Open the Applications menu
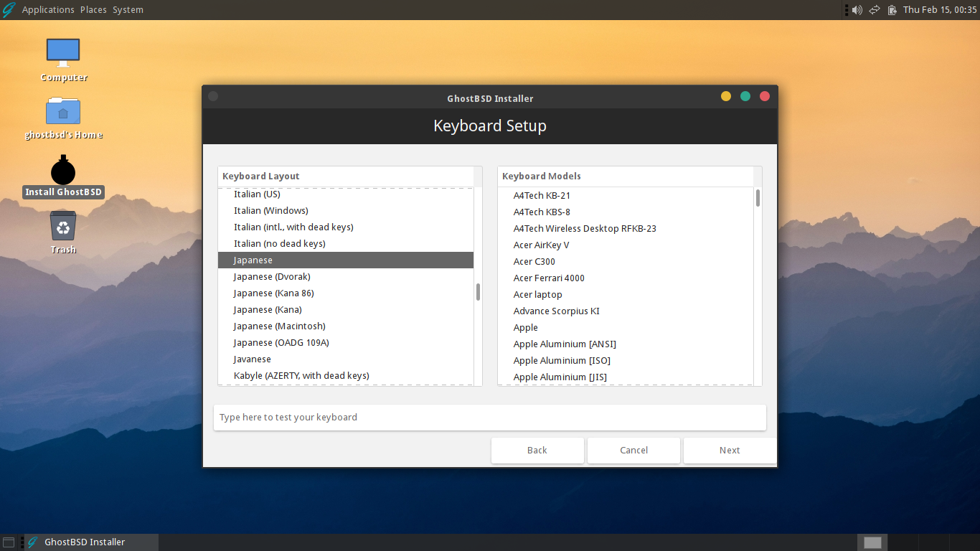 [x=48, y=9]
